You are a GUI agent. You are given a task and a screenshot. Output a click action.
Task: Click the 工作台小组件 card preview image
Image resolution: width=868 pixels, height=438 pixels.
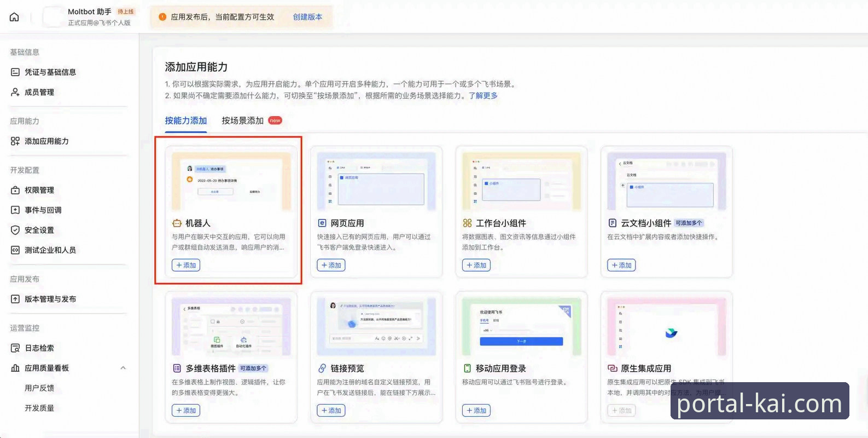tap(521, 181)
